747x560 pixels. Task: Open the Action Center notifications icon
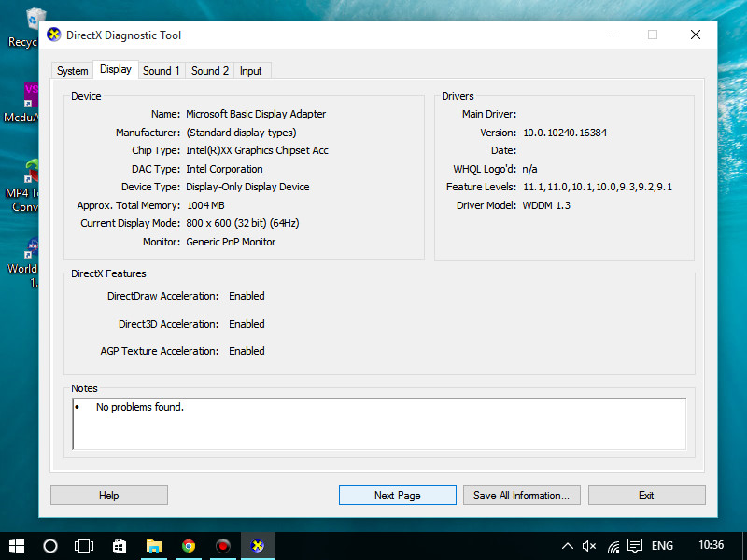point(635,546)
